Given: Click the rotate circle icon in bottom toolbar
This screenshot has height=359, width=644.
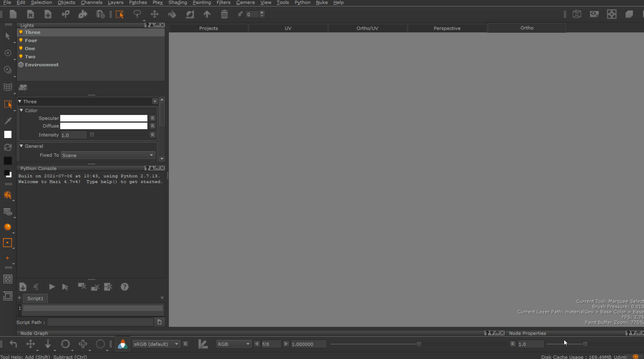Looking at the screenshot, I should pos(66,344).
